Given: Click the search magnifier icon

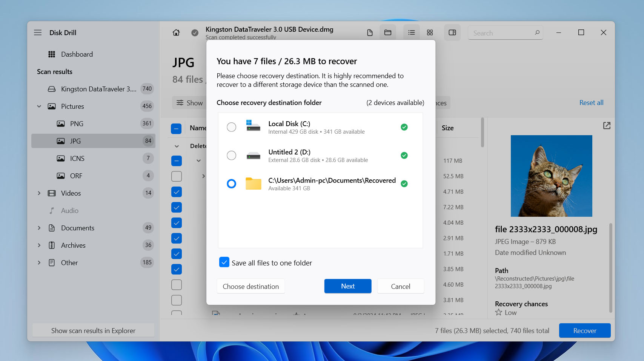Looking at the screenshot, I should [x=537, y=33].
